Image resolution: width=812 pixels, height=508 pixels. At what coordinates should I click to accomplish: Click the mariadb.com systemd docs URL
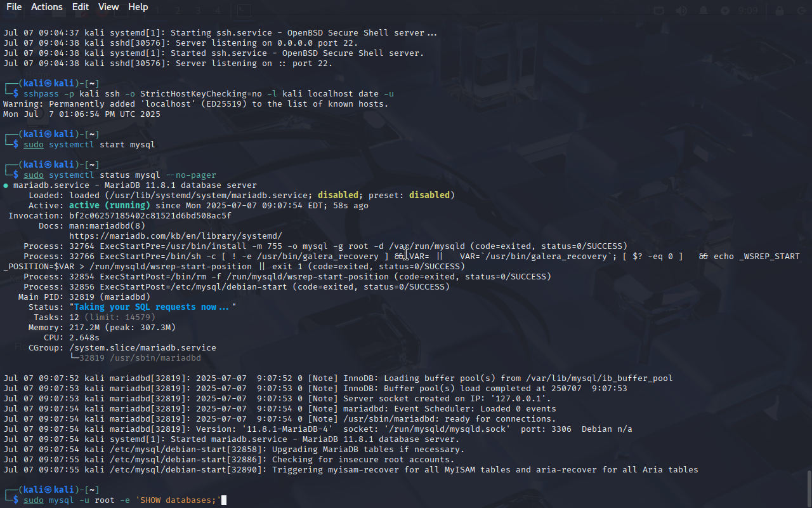(176, 236)
